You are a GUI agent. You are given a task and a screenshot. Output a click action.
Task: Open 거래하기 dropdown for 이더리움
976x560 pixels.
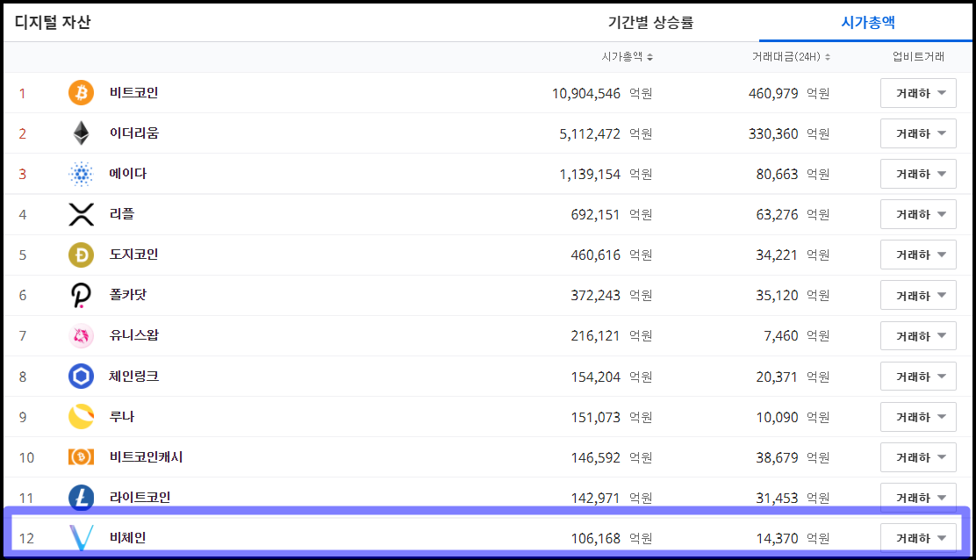918,133
